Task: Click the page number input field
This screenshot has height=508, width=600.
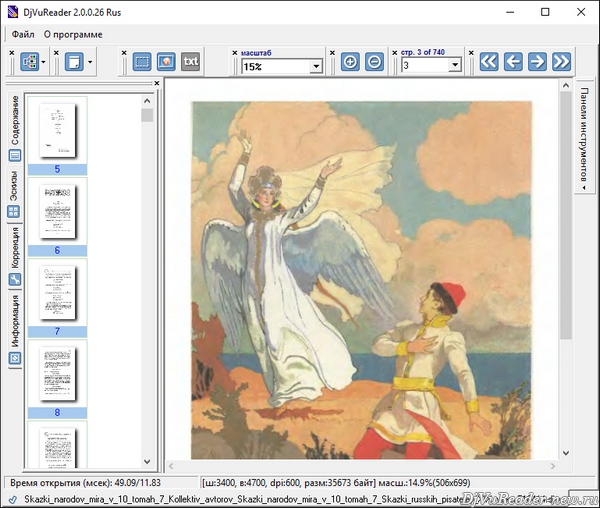Action: coord(425,65)
